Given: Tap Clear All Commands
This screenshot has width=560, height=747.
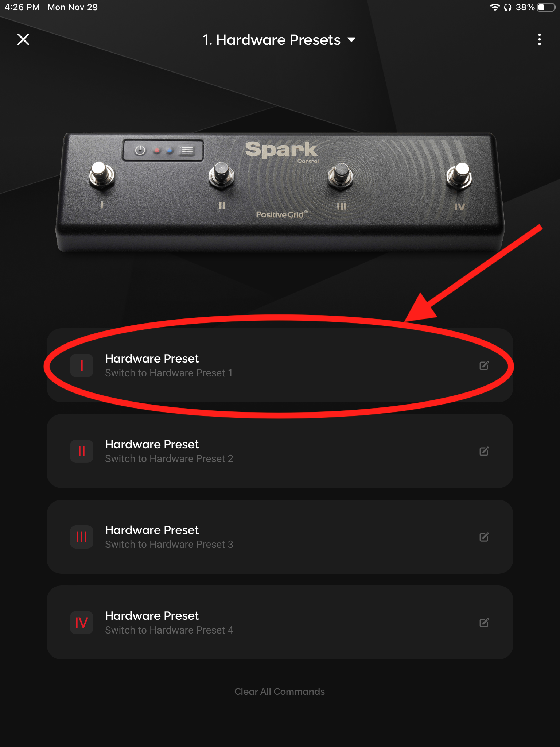Looking at the screenshot, I should (280, 692).
